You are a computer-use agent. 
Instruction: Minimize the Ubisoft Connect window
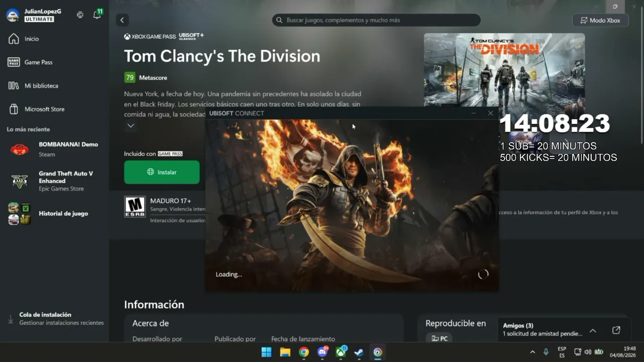pos(473,113)
